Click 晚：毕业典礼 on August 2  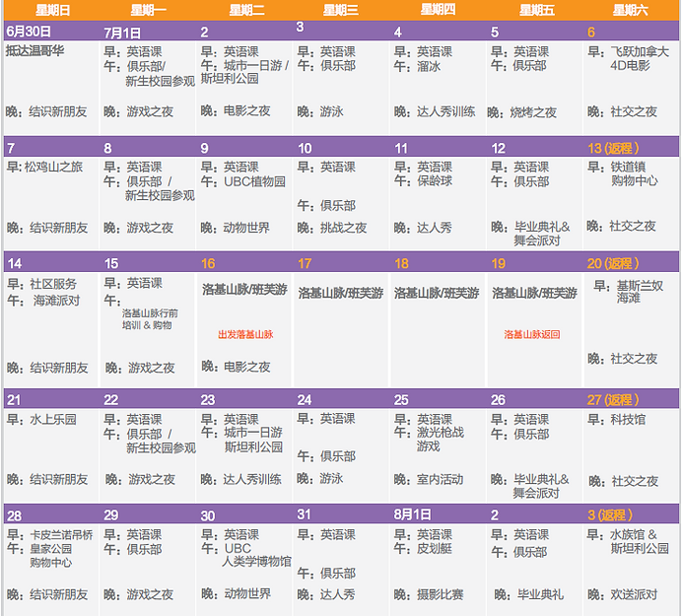pyautogui.click(x=529, y=594)
